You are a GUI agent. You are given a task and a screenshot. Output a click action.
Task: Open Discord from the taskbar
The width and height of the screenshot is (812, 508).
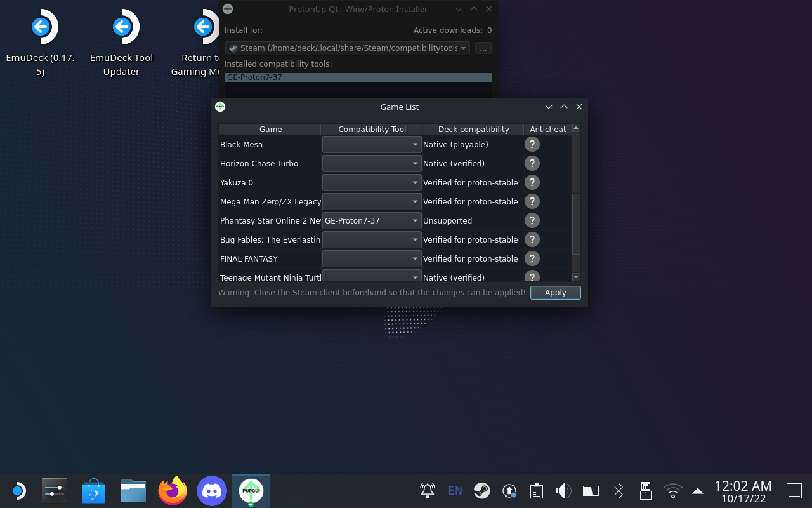(212, 491)
